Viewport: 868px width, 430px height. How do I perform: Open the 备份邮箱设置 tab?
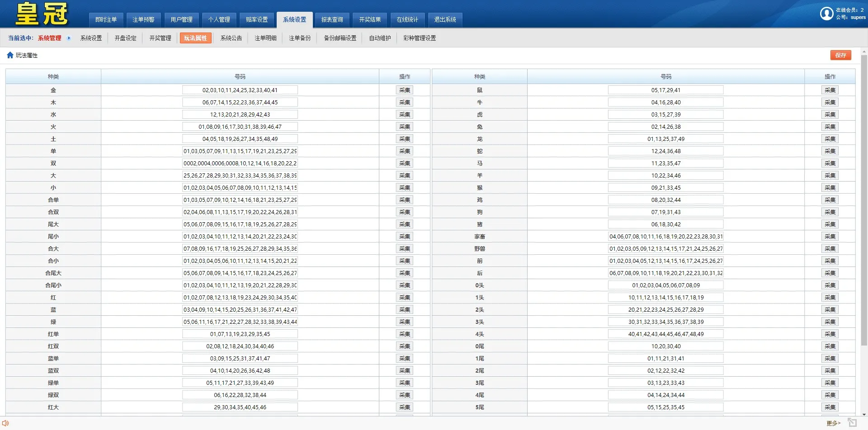(340, 38)
